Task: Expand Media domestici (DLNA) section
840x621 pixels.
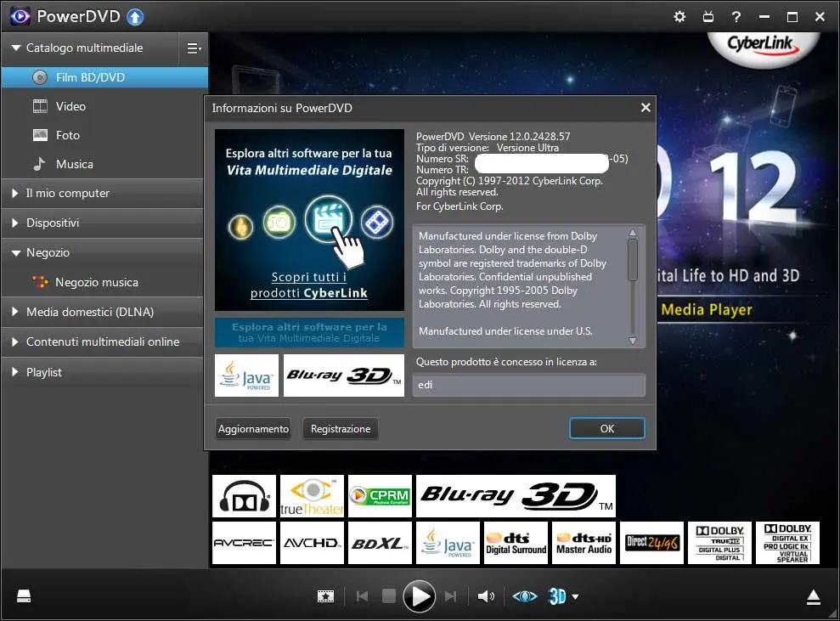Action: click(x=15, y=312)
